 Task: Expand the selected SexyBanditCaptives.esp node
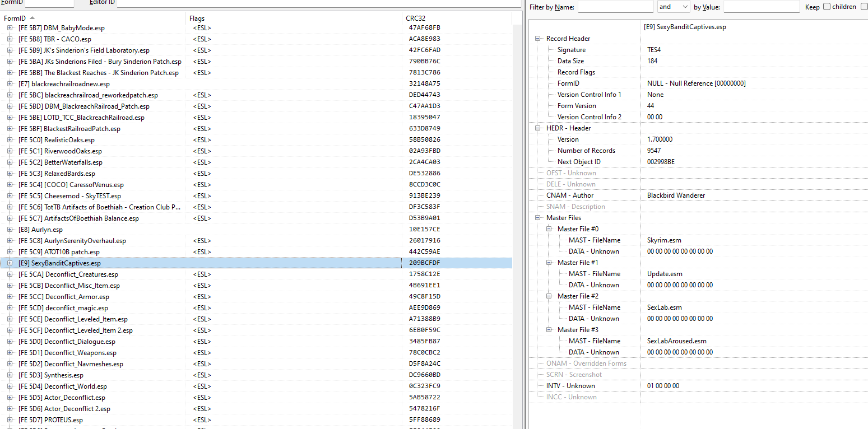click(x=10, y=263)
